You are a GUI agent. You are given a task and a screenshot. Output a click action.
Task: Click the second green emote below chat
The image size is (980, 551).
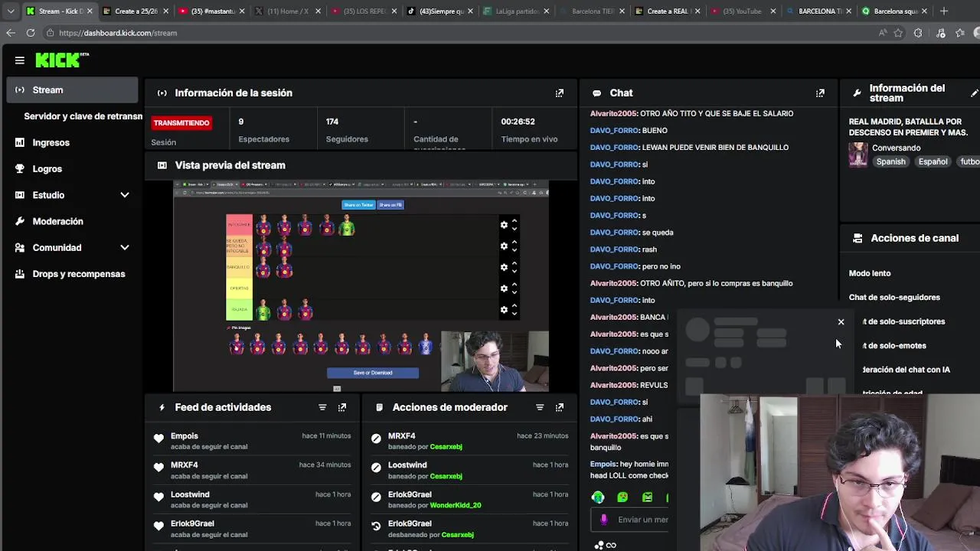pos(622,497)
